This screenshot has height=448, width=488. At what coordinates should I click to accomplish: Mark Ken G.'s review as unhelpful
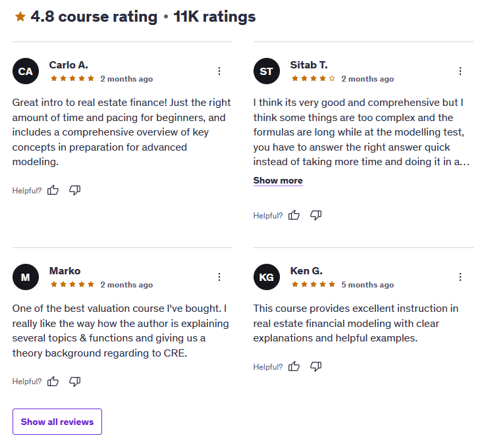coord(315,366)
